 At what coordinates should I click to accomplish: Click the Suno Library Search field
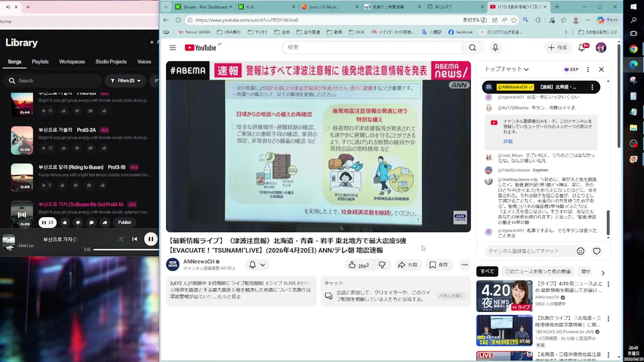tap(53, 80)
